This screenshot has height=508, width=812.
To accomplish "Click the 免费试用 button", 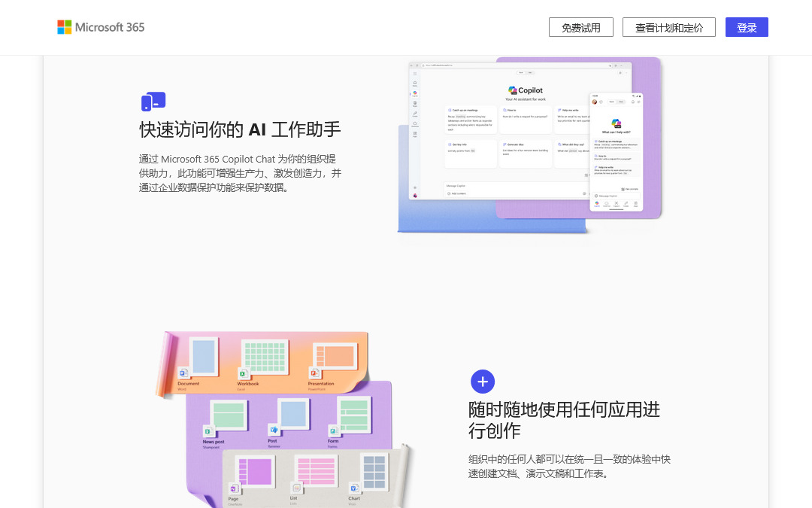I will [x=581, y=28].
